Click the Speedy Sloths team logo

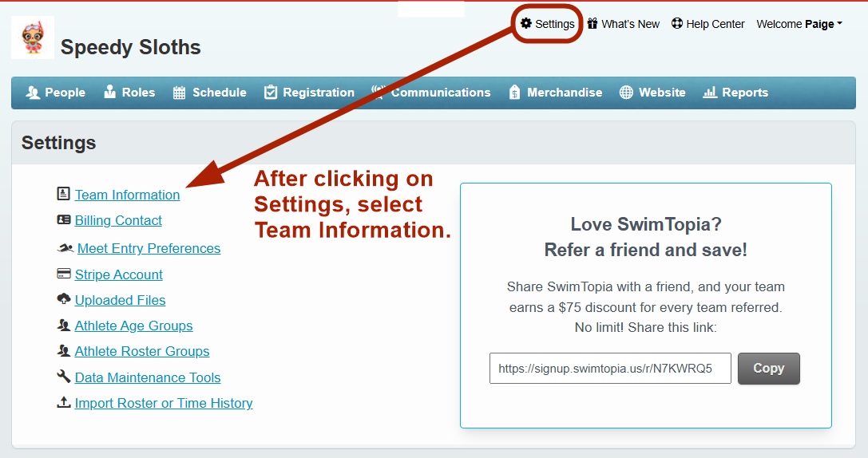click(33, 38)
